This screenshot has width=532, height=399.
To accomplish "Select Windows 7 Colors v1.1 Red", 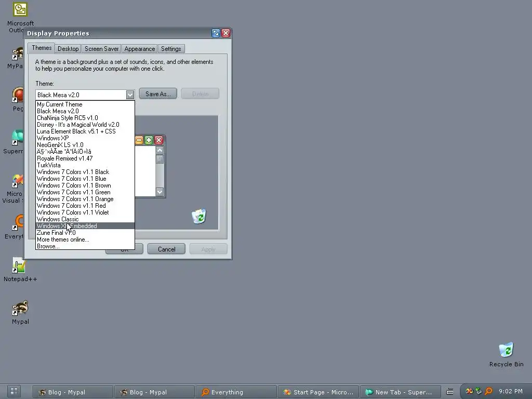I will tap(85, 206).
